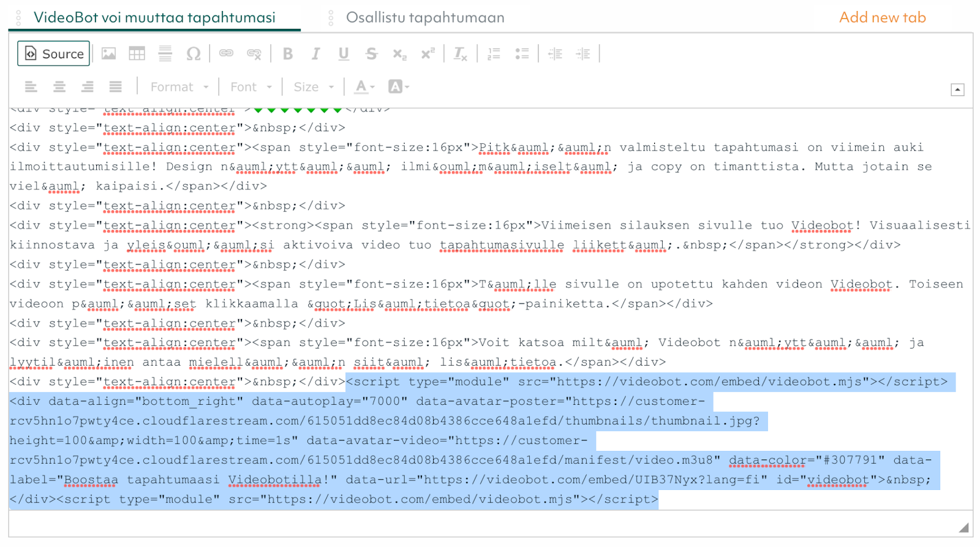Insert a bulleted list

click(522, 54)
